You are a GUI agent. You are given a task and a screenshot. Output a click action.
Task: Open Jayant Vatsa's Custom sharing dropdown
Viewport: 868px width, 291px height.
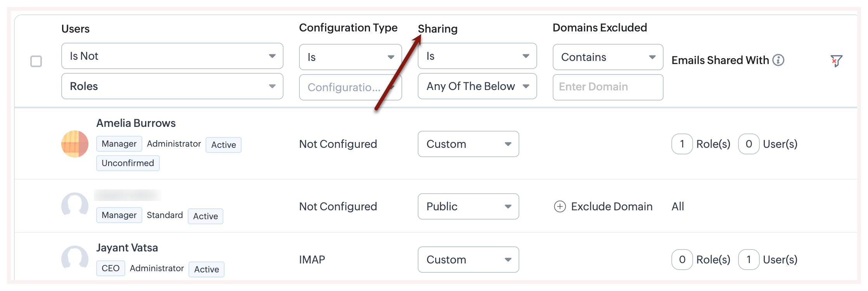tap(468, 260)
